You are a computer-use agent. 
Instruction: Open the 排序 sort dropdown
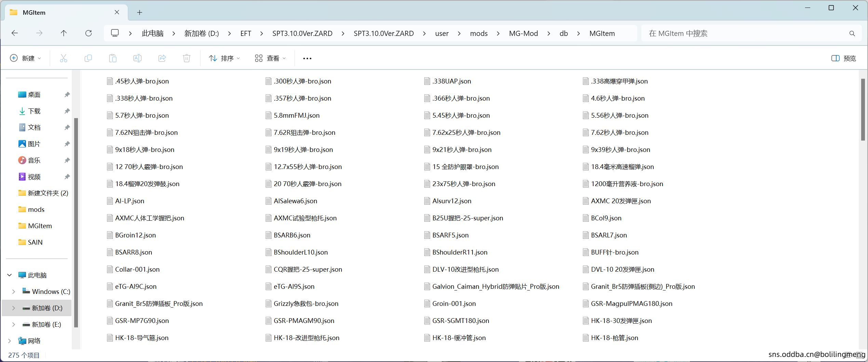[224, 58]
